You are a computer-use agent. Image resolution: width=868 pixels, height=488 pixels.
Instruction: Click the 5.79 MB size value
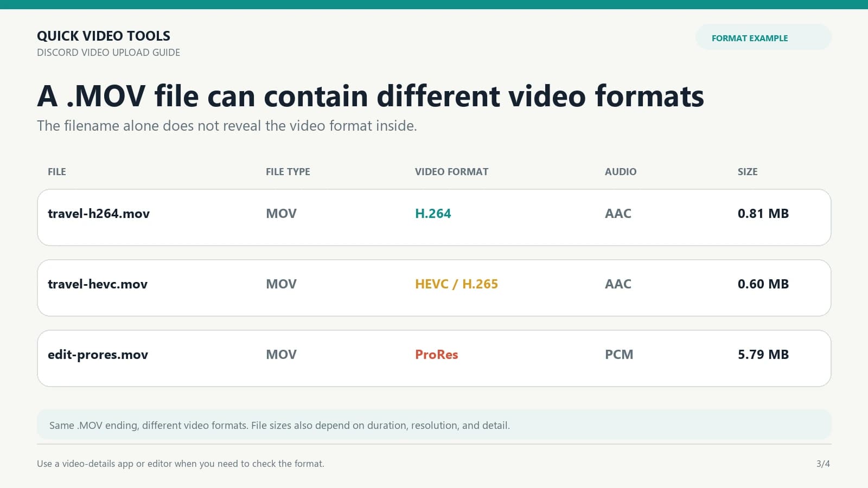click(763, 355)
